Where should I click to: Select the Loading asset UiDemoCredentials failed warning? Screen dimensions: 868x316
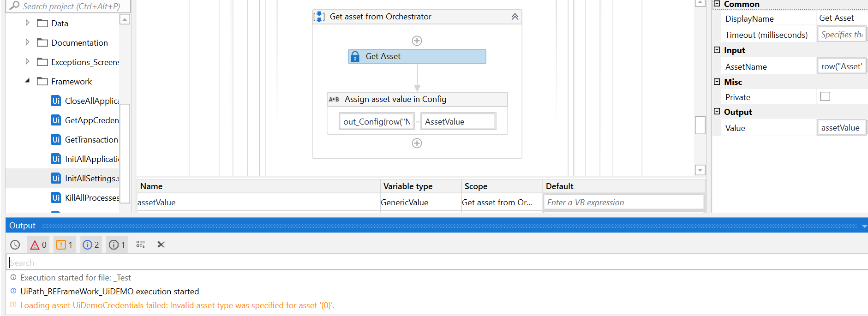177,305
